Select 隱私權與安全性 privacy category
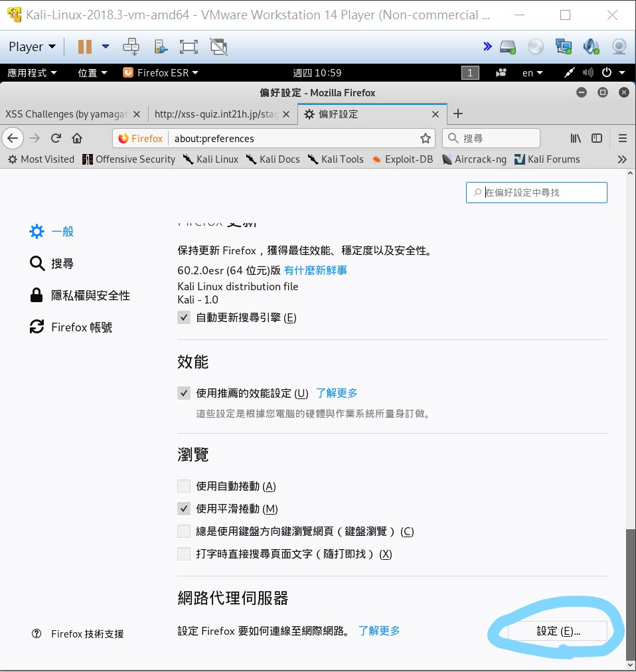 [80, 295]
